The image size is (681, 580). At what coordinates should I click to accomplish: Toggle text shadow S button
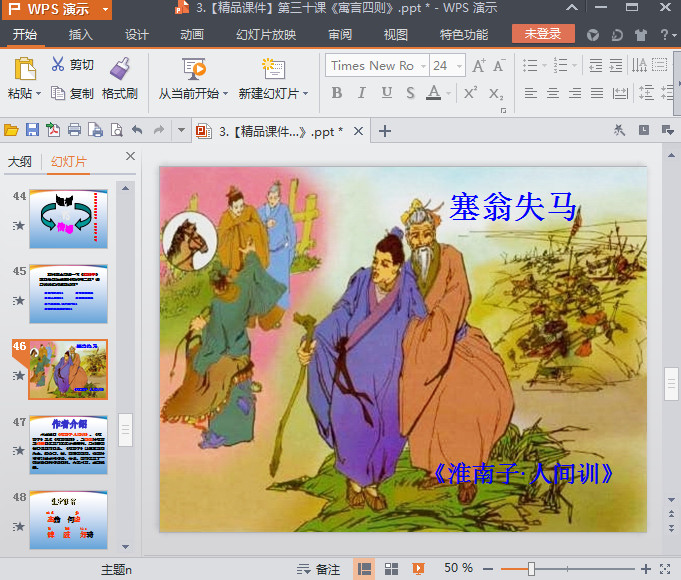[410, 93]
